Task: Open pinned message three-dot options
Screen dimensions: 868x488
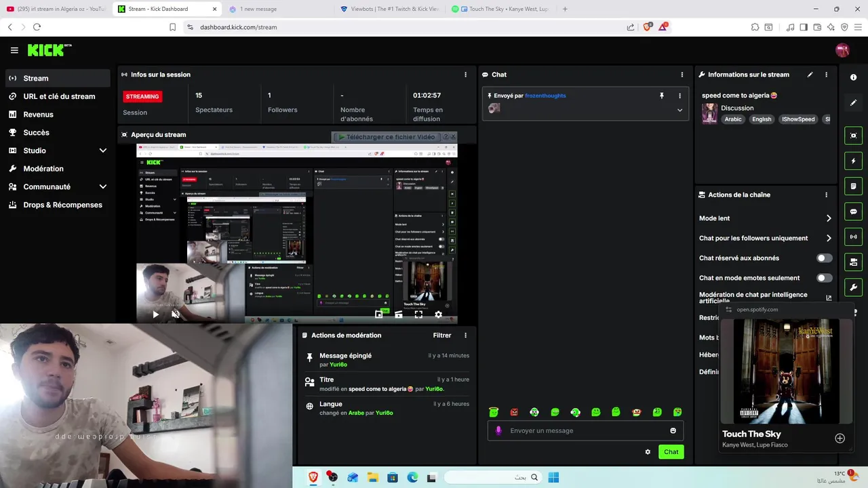Action: click(679, 96)
